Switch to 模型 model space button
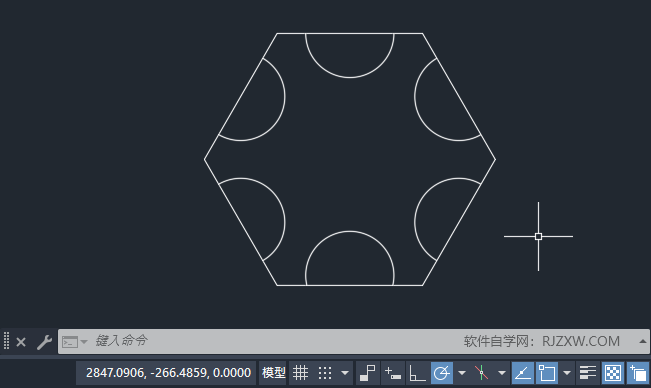651x388 pixels. 273,373
